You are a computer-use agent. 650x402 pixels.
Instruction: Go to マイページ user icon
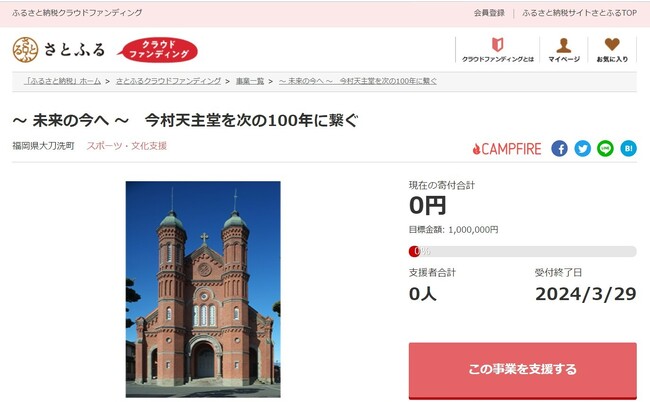pyautogui.click(x=564, y=50)
